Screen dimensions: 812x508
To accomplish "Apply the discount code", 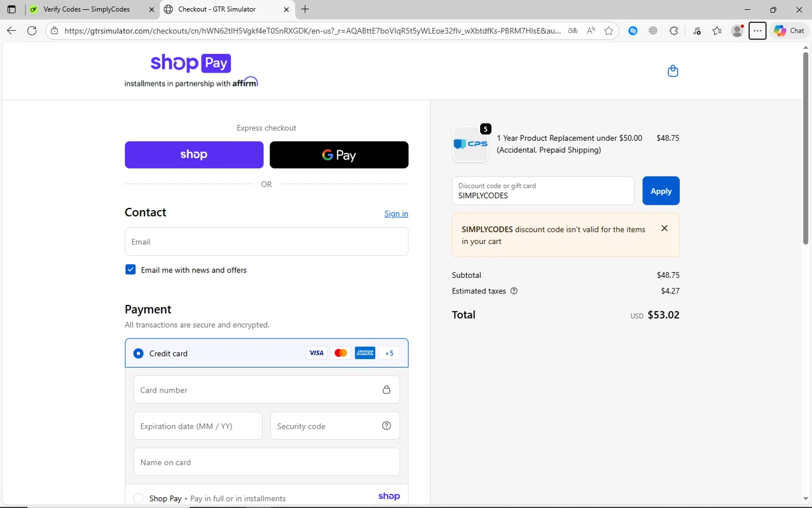I will pyautogui.click(x=661, y=191).
